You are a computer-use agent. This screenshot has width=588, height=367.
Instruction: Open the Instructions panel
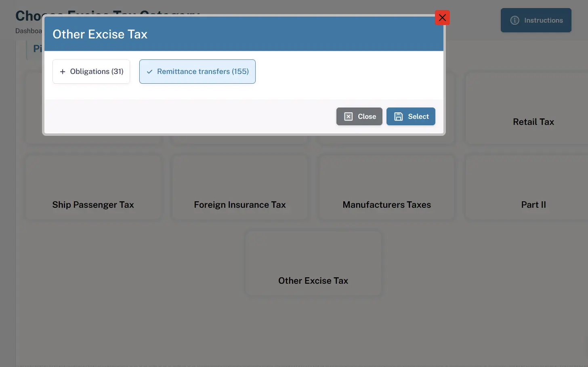[536, 20]
